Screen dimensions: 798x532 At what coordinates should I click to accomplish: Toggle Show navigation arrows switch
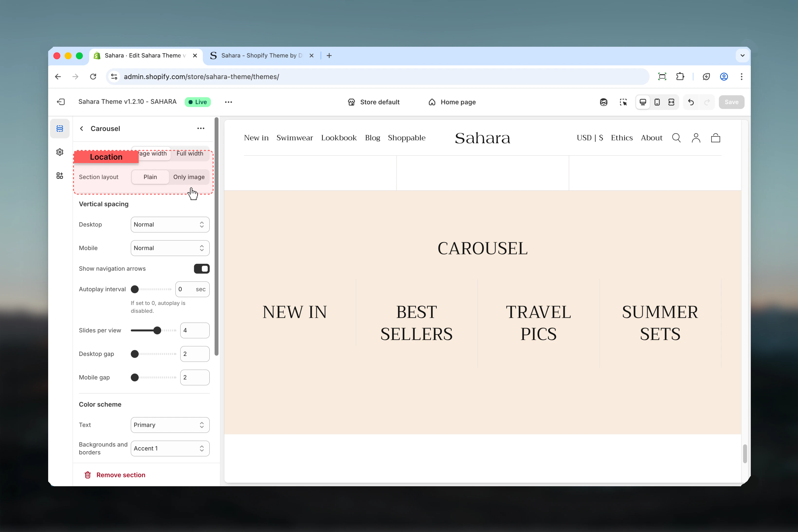pyautogui.click(x=201, y=269)
